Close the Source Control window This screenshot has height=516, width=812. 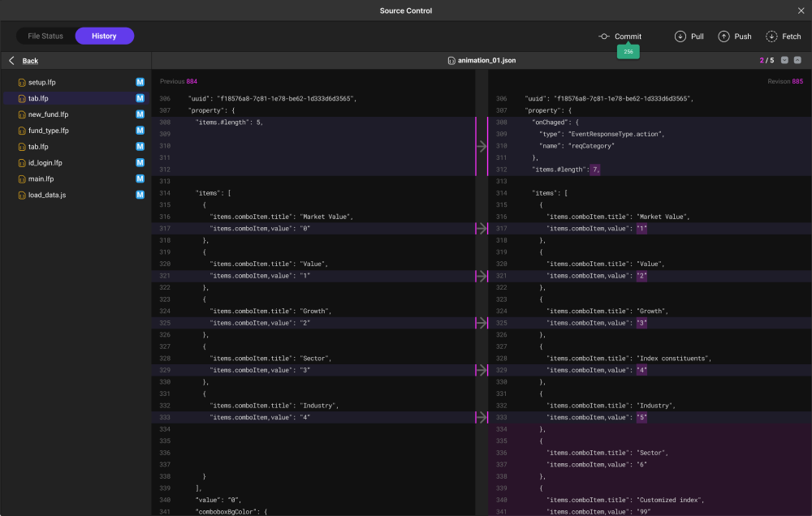coord(801,11)
